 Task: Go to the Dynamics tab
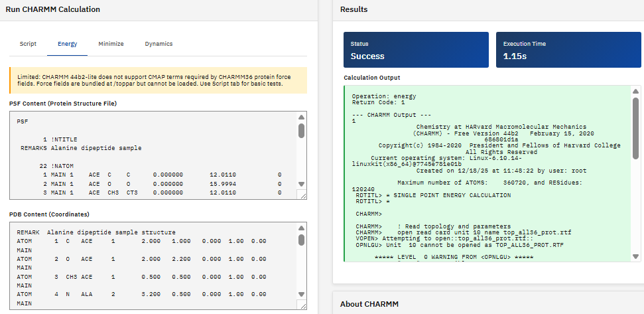coord(159,44)
